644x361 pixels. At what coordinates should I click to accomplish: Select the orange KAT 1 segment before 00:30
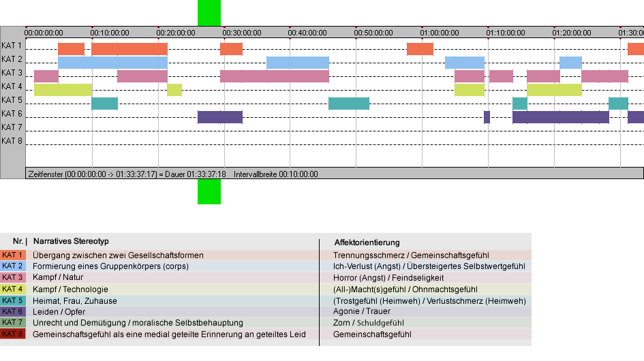(x=231, y=49)
